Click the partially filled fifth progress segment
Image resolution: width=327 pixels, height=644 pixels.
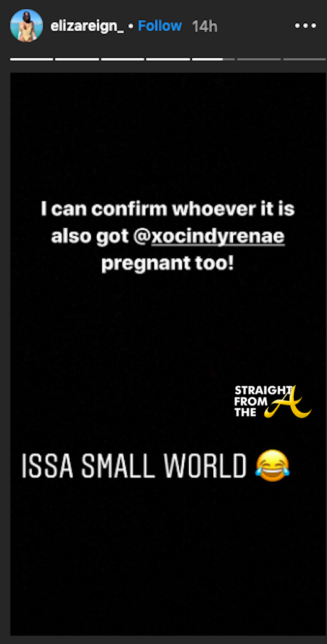[x=214, y=59]
